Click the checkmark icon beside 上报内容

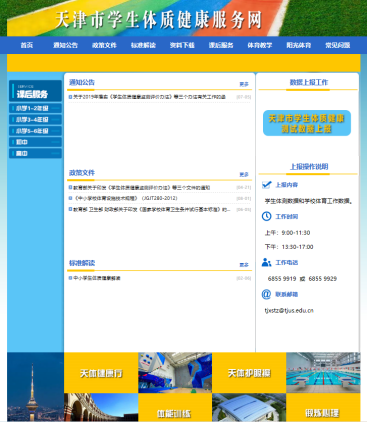266,184
